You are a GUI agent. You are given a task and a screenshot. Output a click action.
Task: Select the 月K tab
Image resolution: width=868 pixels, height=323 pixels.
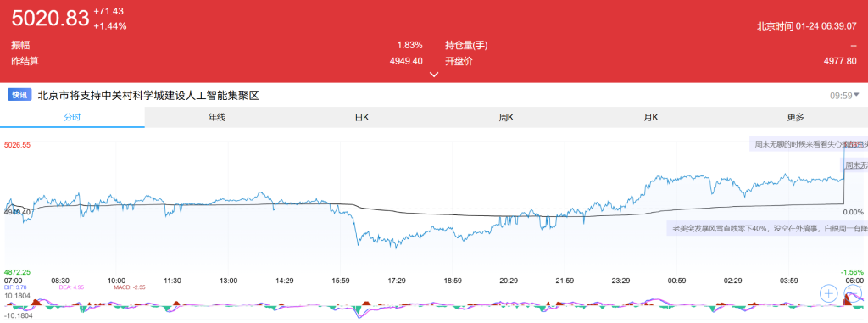click(x=651, y=118)
